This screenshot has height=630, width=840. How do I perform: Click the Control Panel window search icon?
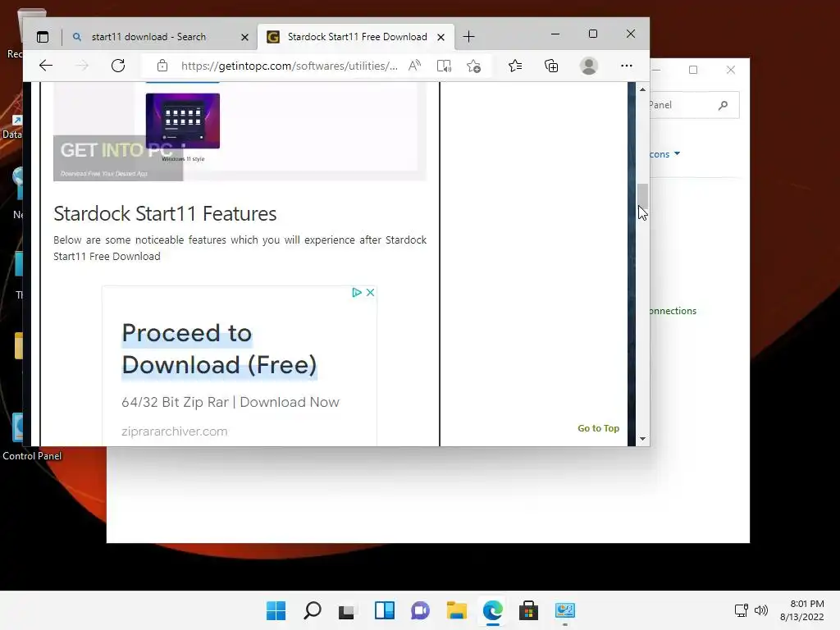(724, 105)
